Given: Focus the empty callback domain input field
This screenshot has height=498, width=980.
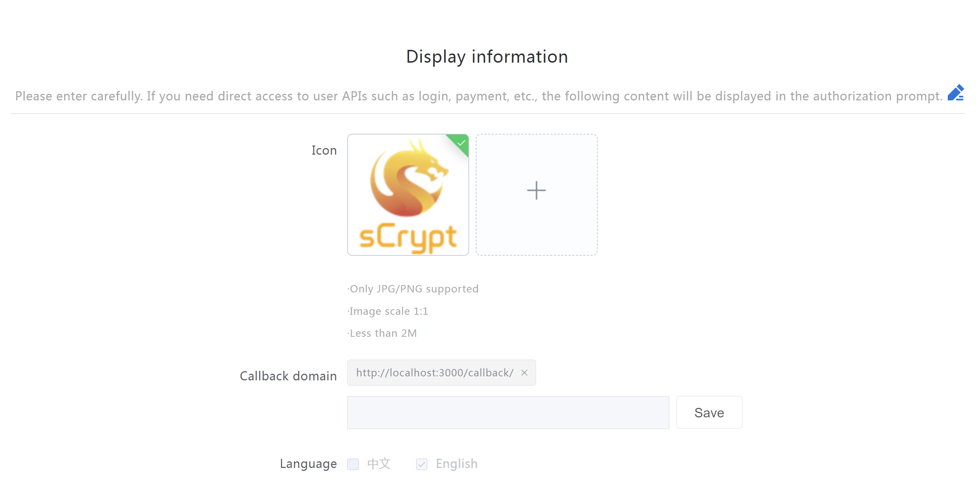Looking at the screenshot, I should (508, 412).
